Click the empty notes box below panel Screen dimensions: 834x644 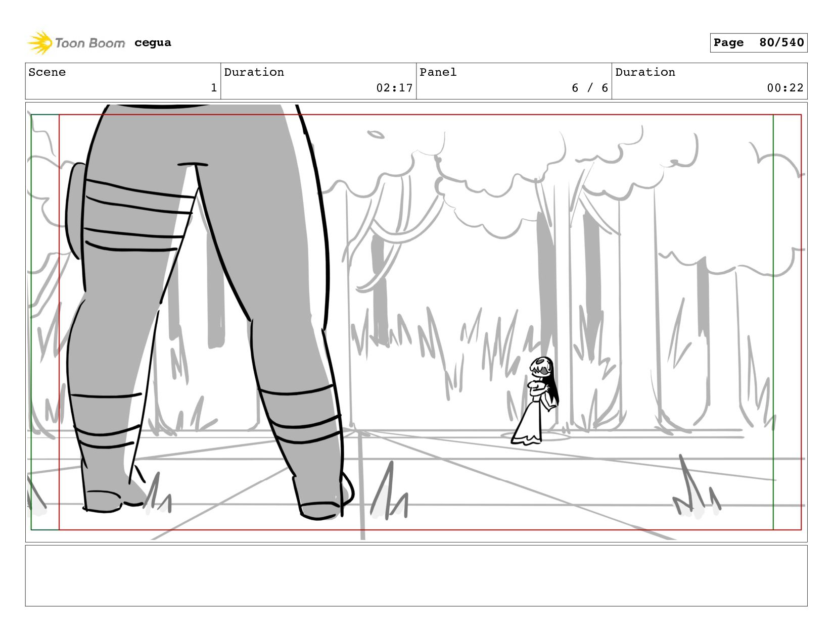(416, 576)
